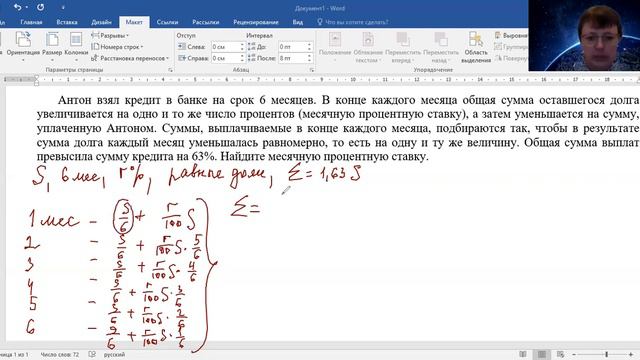The image size is (640, 360).
Task: Open the Главная tab
Action: click(31, 22)
